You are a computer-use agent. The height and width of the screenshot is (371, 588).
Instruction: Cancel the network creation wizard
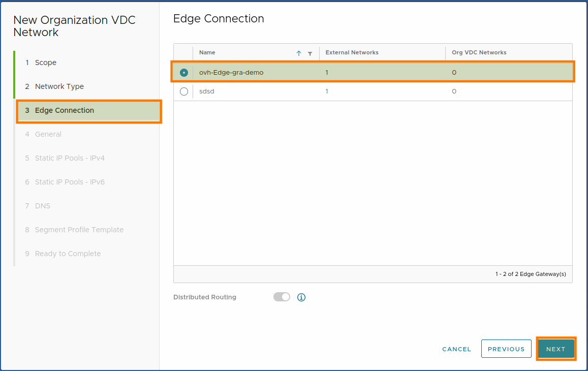click(x=456, y=349)
